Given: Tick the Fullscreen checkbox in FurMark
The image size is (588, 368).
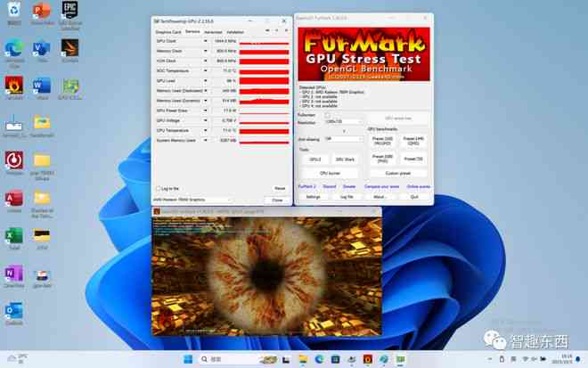Looking at the screenshot, I should click(327, 115).
